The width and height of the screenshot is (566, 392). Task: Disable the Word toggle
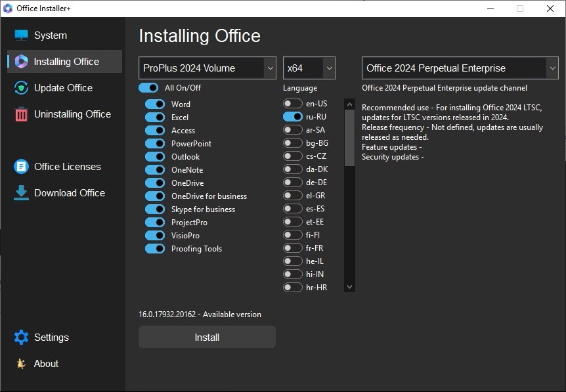pyautogui.click(x=155, y=104)
